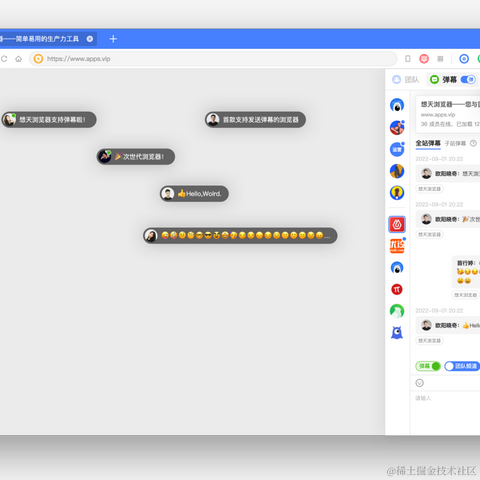The height and width of the screenshot is (480, 480).
Task: Close the browser tab about 生产力工具
Action: (x=90, y=39)
